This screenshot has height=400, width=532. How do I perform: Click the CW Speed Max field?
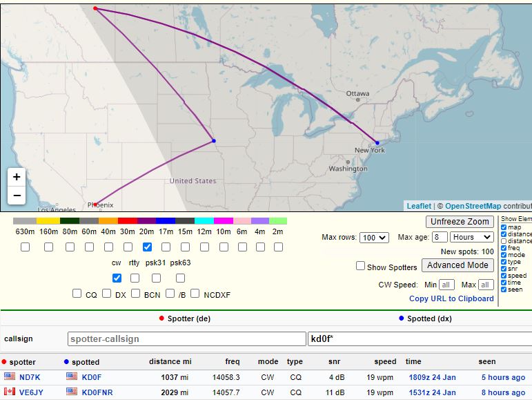[x=486, y=285]
